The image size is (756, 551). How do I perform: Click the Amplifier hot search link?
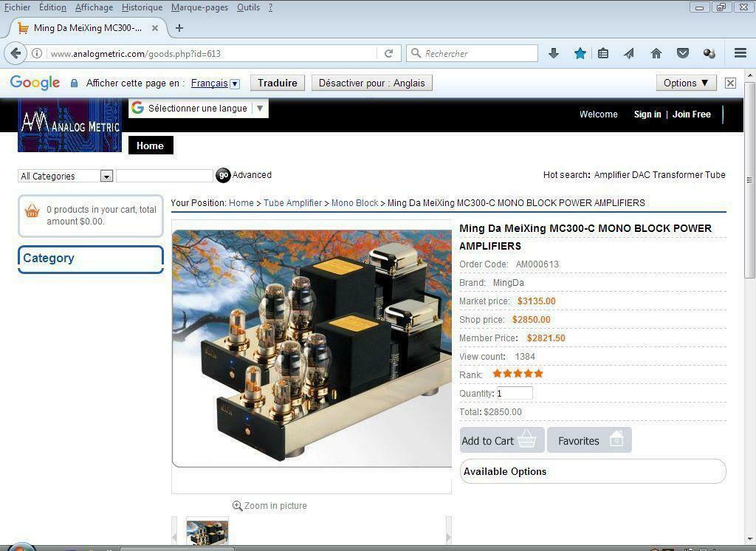pos(612,174)
